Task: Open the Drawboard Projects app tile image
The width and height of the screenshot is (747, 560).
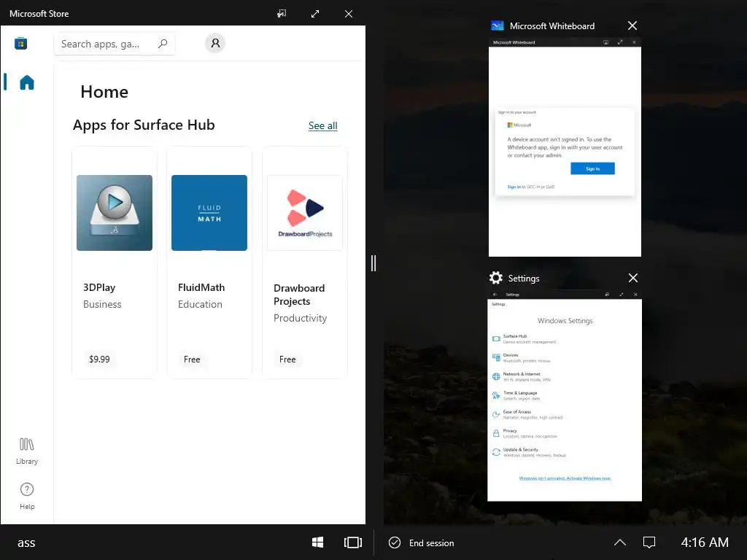Action: click(x=305, y=213)
